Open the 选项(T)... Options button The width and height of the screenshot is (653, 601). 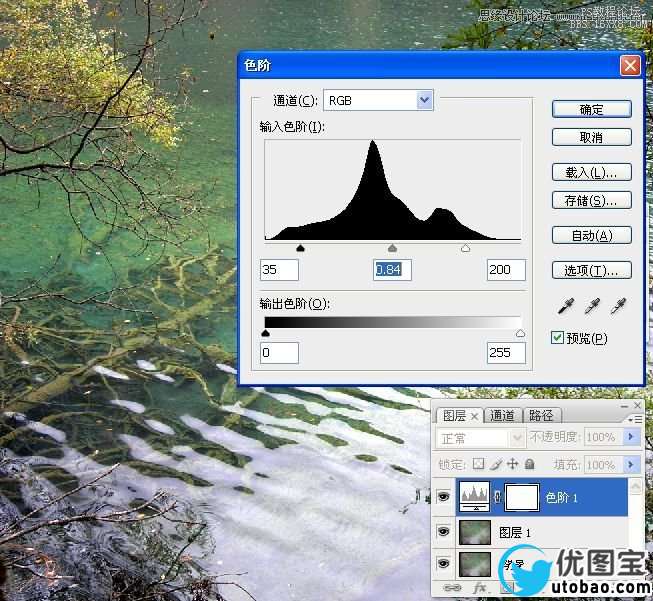pos(591,270)
